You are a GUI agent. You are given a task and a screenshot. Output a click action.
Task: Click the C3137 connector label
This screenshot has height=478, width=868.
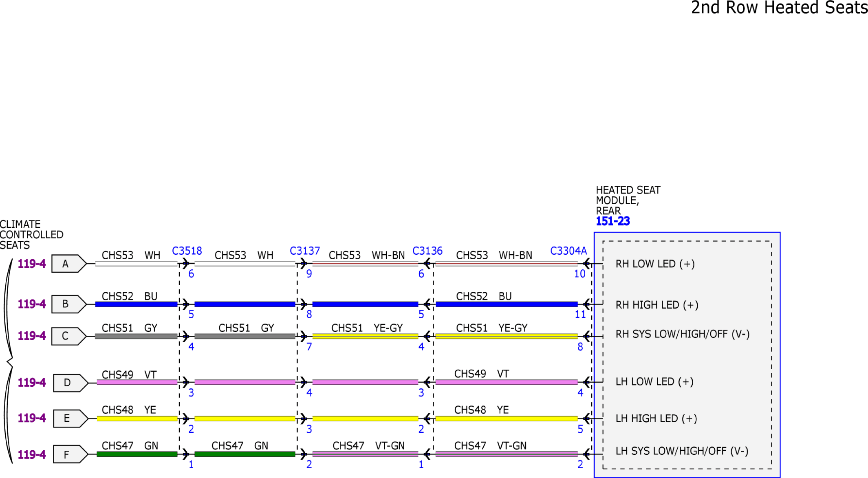(305, 251)
